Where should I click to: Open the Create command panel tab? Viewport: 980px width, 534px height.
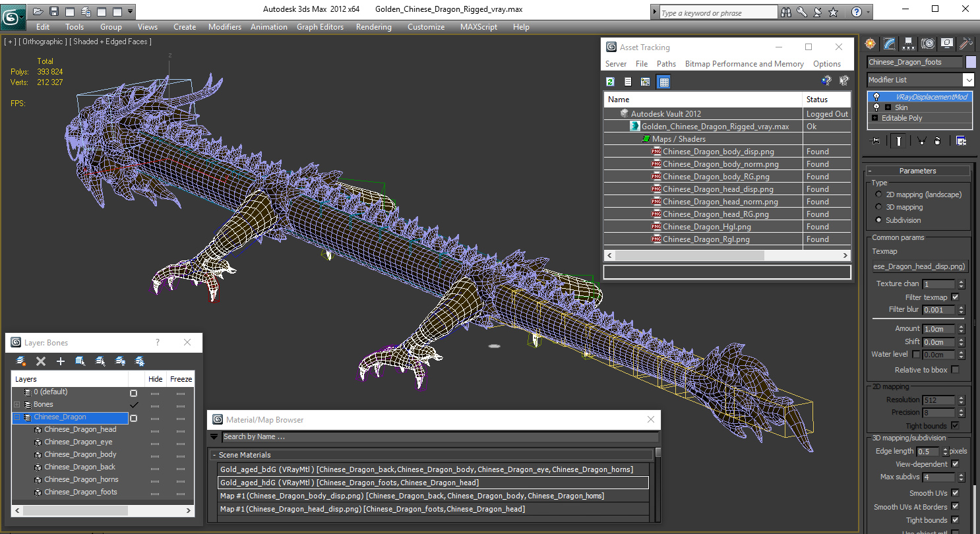click(871, 44)
